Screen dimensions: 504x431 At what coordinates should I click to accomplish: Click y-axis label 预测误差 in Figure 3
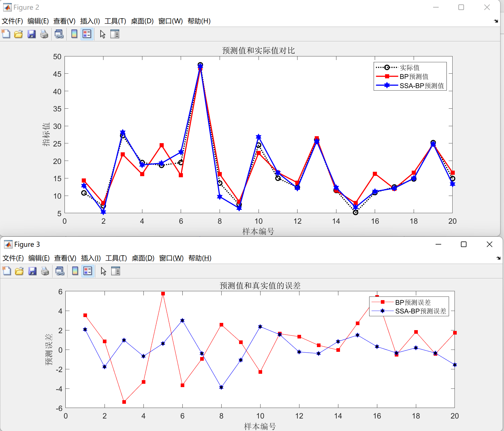click(49, 350)
